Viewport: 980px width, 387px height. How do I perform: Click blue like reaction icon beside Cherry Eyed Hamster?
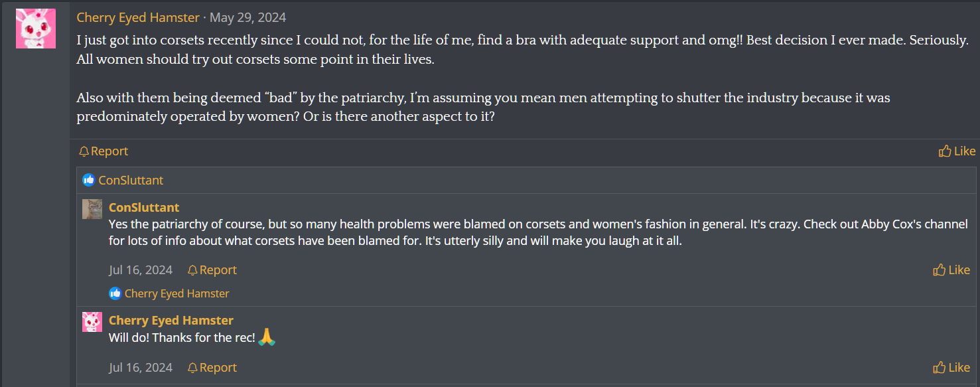[115, 293]
